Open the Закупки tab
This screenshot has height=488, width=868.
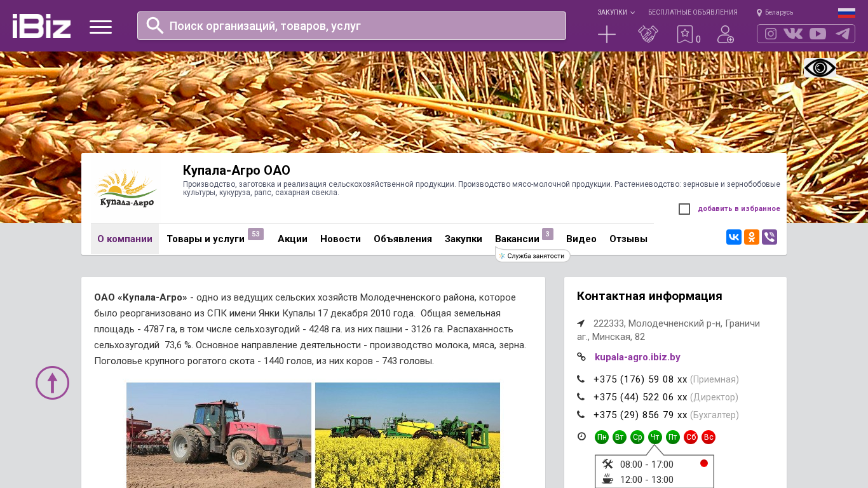click(463, 239)
